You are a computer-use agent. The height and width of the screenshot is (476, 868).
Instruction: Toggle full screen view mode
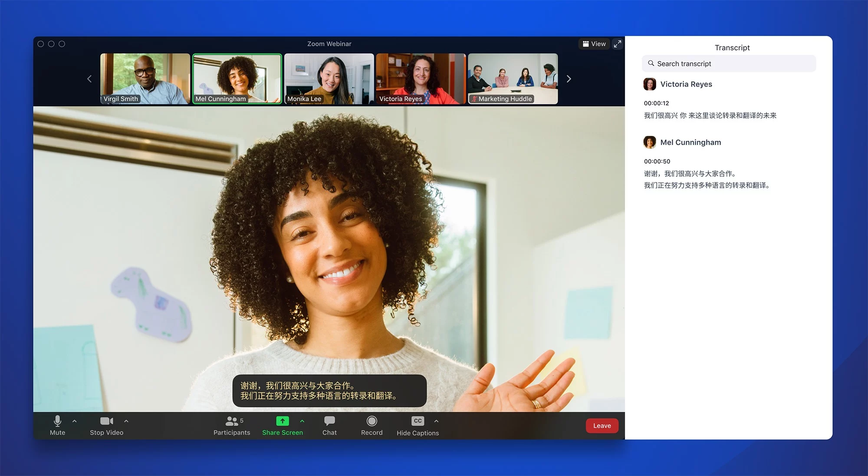point(618,44)
